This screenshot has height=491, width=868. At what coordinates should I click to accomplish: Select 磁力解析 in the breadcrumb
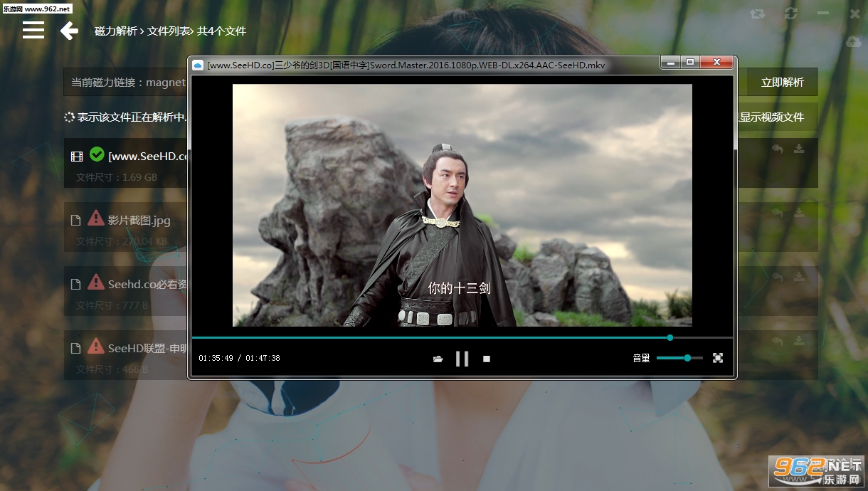tap(115, 31)
